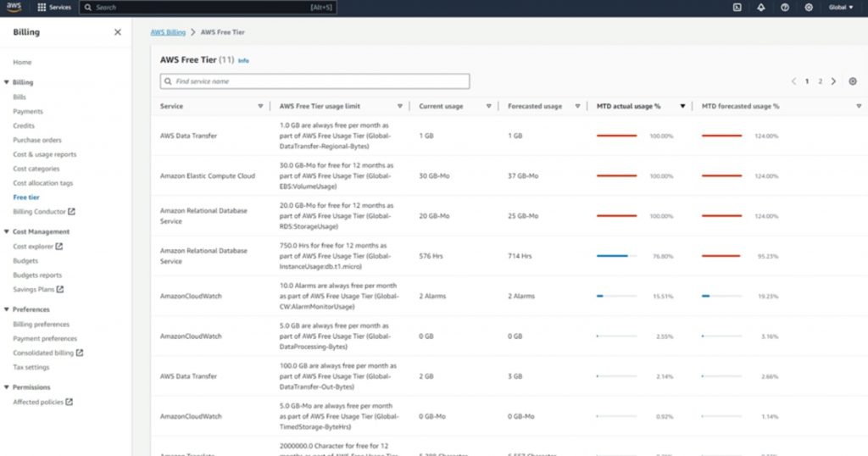The height and width of the screenshot is (456, 868).
Task: Click the '37 GB-Mo' forecasted usage cell
Action: 523,176
